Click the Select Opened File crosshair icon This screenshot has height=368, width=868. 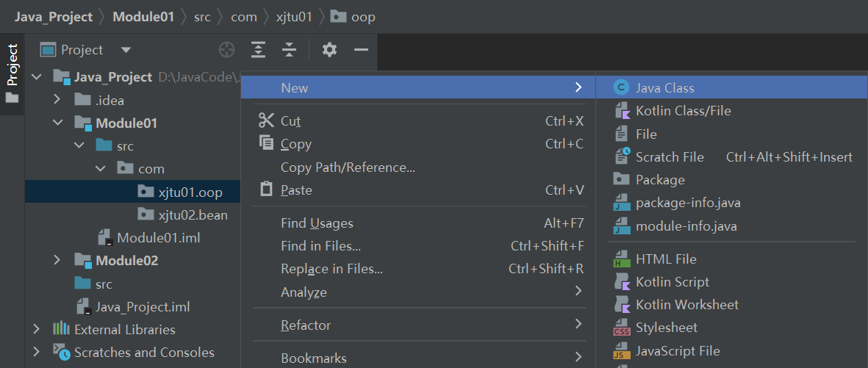pos(227,50)
